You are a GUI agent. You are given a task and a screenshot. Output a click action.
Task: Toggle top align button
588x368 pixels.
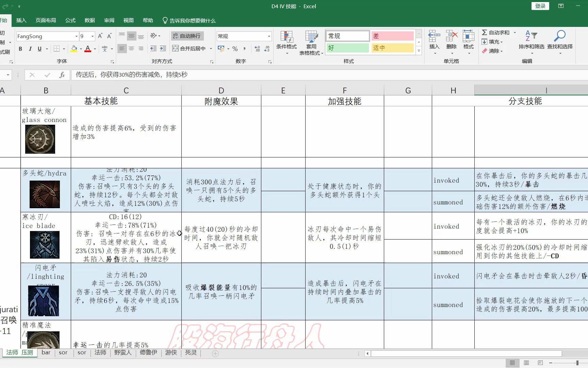click(x=122, y=36)
